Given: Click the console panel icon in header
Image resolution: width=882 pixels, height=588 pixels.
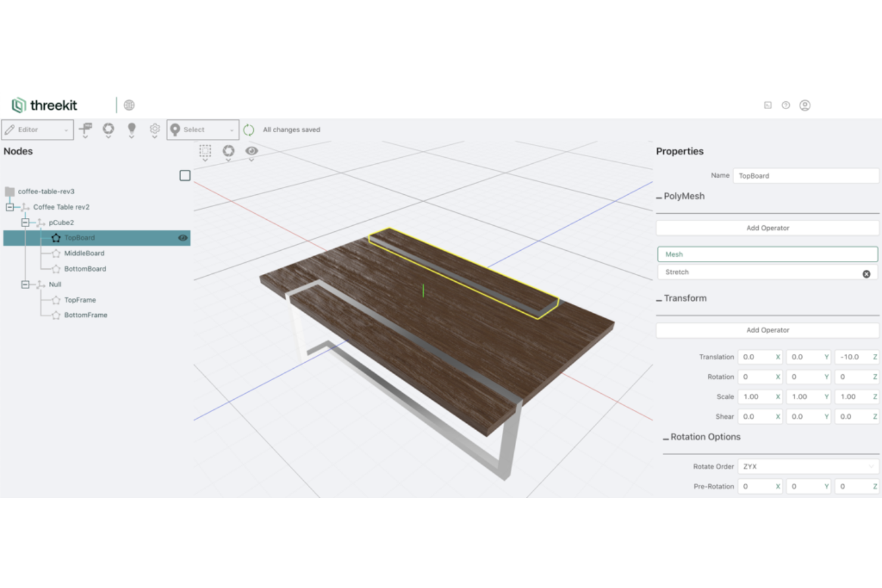Looking at the screenshot, I should (x=768, y=105).
